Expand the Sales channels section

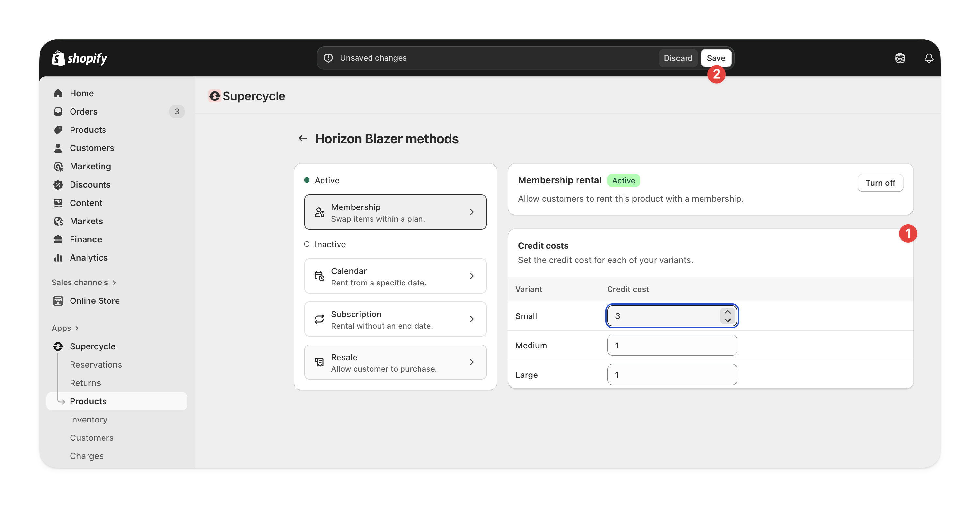coord(84,282)
